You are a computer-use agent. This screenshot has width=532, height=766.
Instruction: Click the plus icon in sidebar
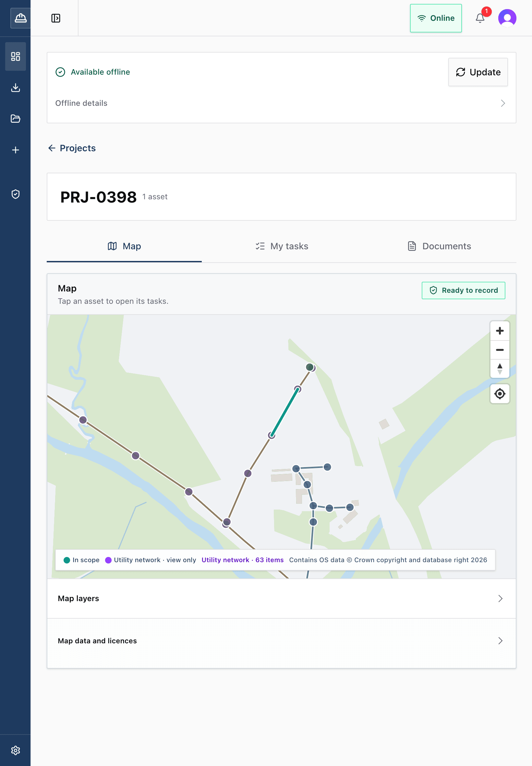click(x=15, y=150)
